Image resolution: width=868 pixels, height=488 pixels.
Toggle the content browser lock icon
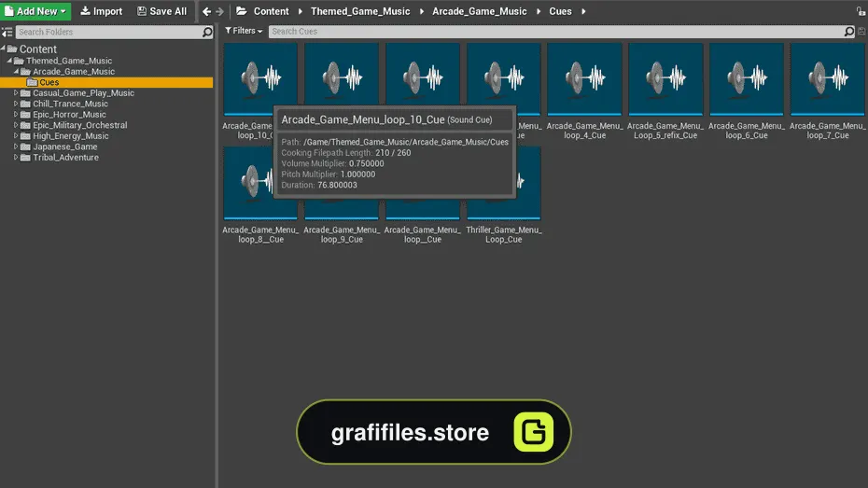(x=861, y=11)
